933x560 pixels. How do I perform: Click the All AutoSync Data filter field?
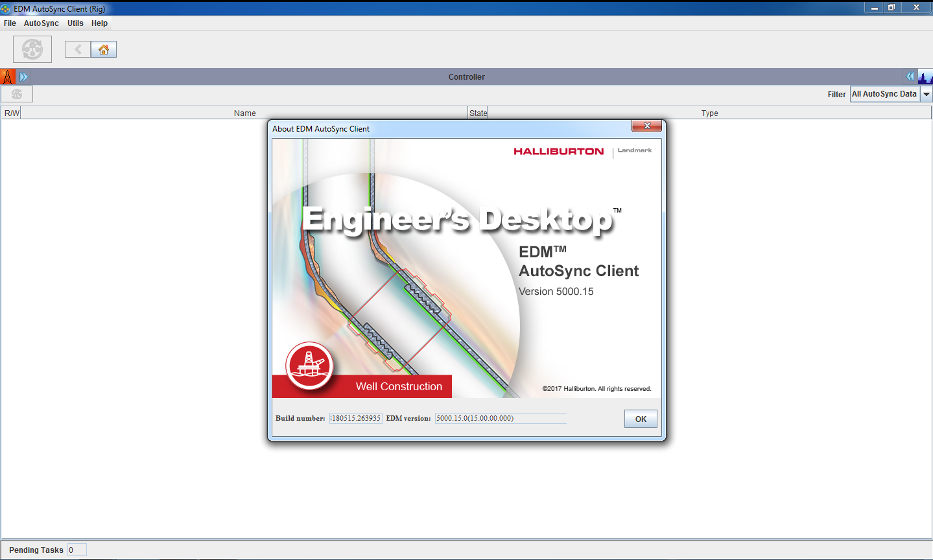[885, 94]
